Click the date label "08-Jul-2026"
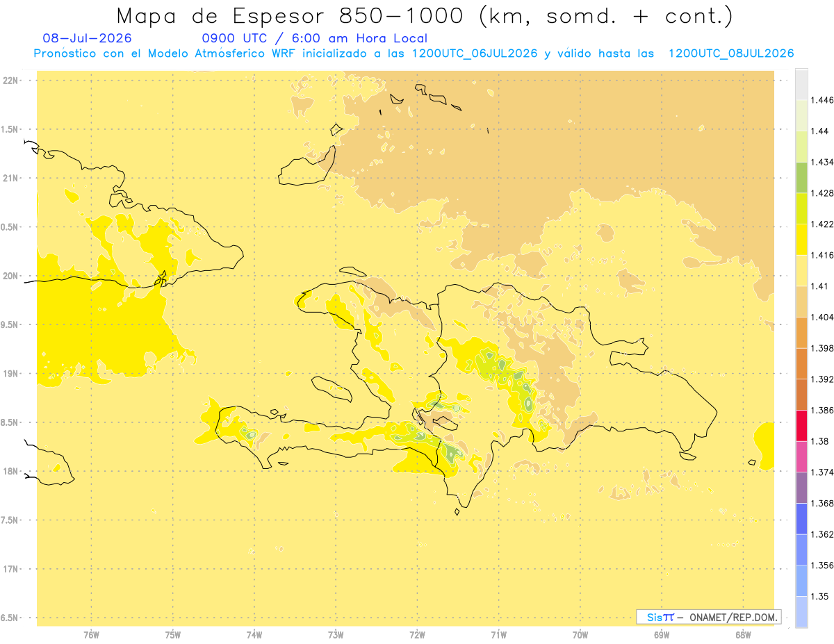This screenshot has width=834, height=644. 88,38
